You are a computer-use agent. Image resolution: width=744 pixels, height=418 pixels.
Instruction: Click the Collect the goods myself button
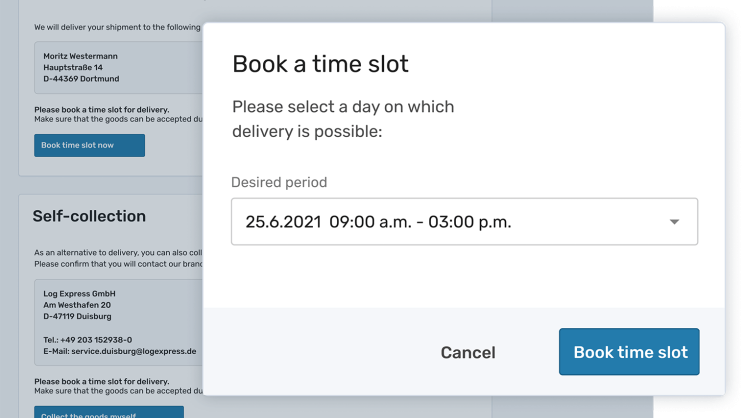click(x=109, y=414)
